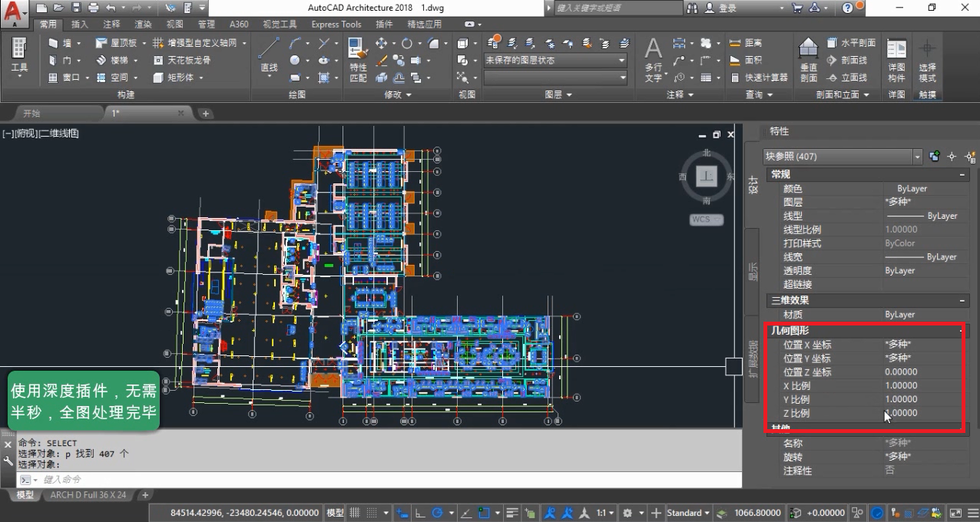
Task: Open the A360 ribbon tab
Action: tap(239, 24)
